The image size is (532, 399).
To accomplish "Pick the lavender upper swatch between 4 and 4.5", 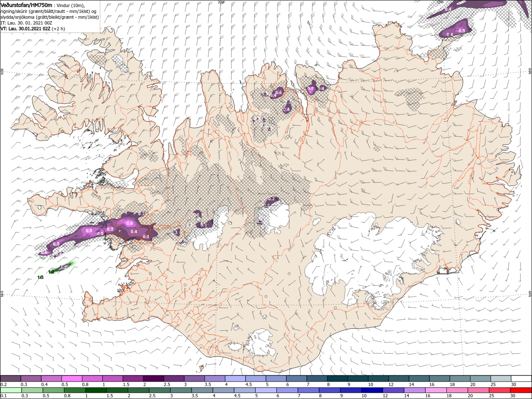I will 235,379.
